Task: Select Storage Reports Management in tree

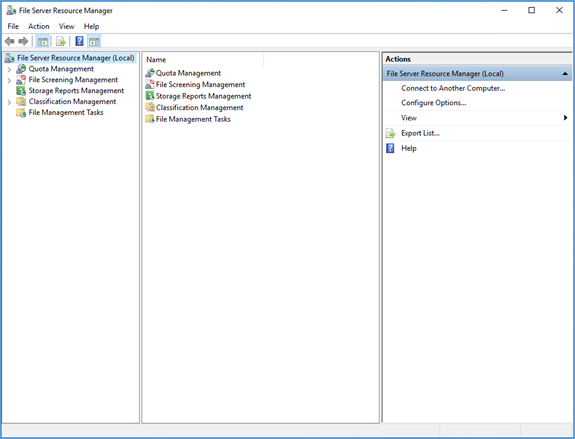Action: [76, 91]
